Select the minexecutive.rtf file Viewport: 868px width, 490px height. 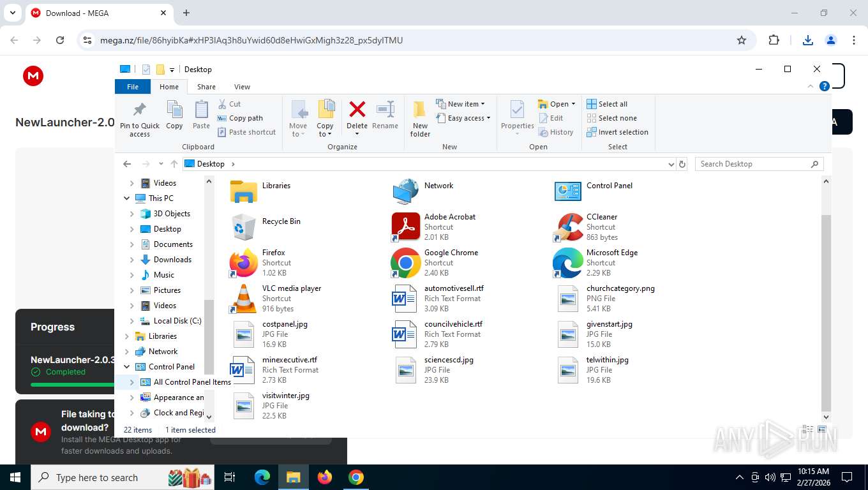tap(274, 369)
